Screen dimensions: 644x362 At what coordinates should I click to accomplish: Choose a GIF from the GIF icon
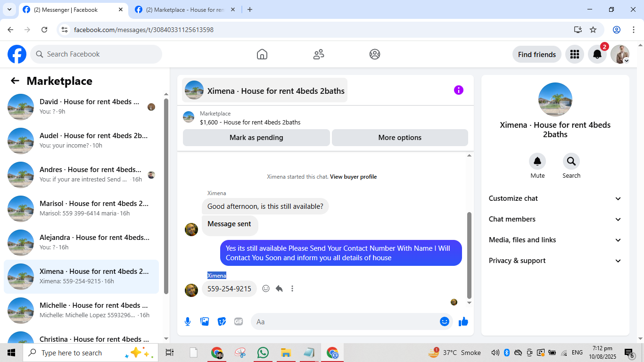(x=239, y=321)
